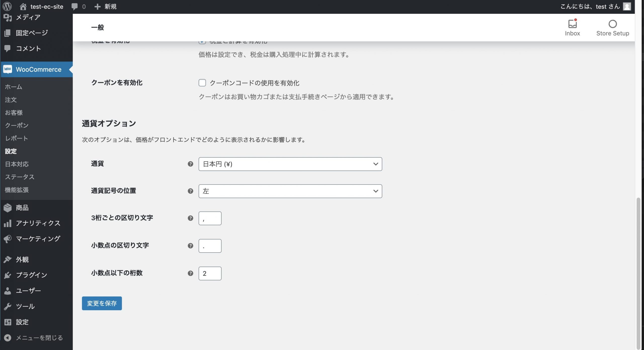The height and width of the screenshot is (350, 644).
Task: Click the アナリティクス bar chart icon
Action: [x=8, y=223]
